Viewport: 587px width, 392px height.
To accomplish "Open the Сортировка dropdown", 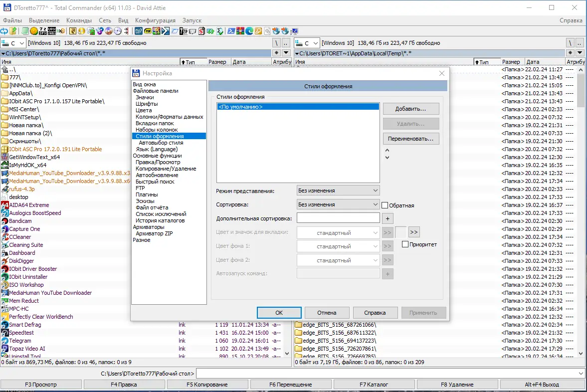I will click(338, 204).
